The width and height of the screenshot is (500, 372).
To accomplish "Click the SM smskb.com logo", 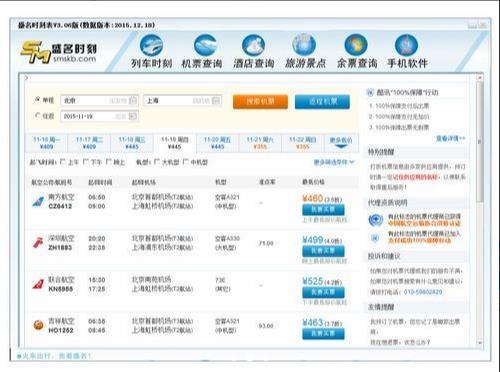I will (59, 52).
